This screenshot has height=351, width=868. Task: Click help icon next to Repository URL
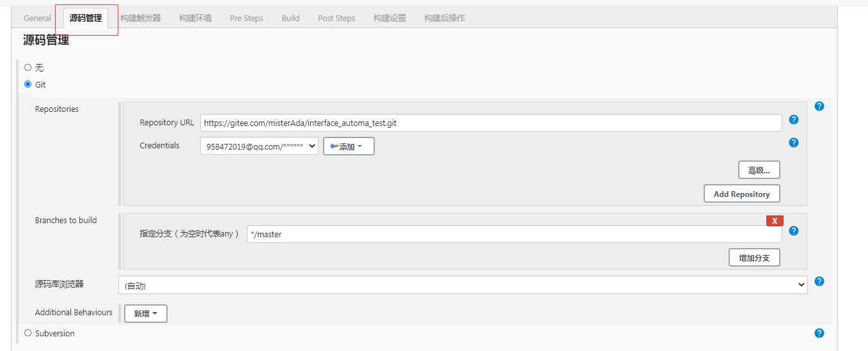pos(794,120)
